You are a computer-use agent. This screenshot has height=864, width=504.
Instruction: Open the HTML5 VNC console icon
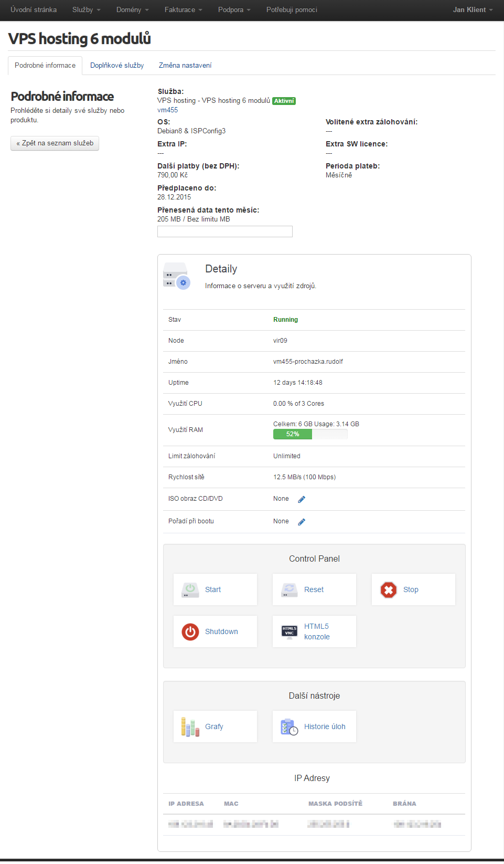point(289,631)
